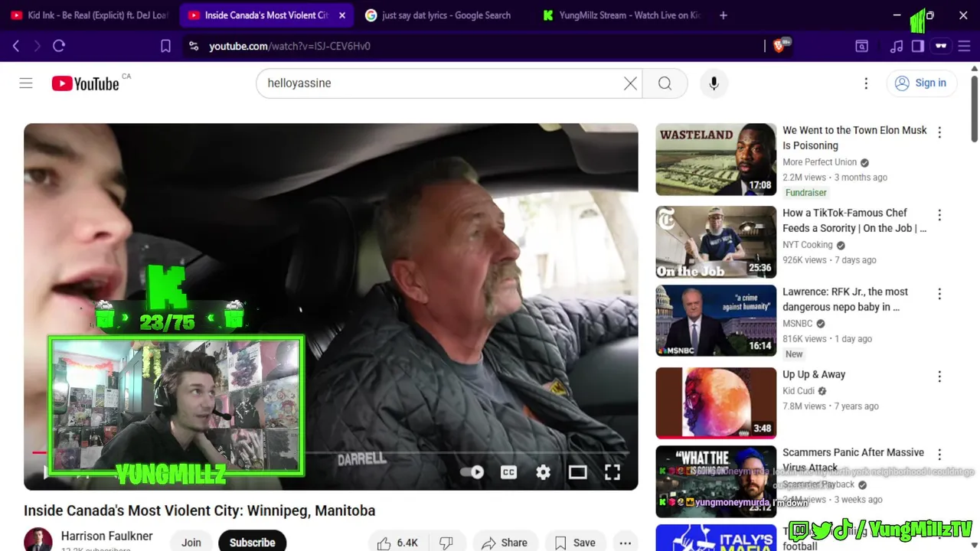The height and width of the screenshot is (551, 980).
Task: Click the video title Inside Canada's Most Violent City
Action: 199,510
